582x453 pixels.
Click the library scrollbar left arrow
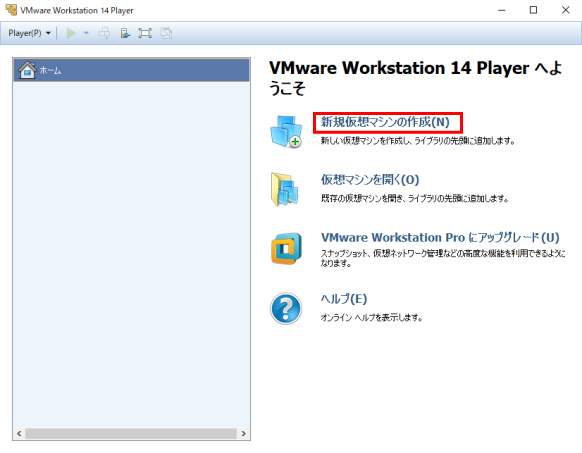click(x=19, y=433)
